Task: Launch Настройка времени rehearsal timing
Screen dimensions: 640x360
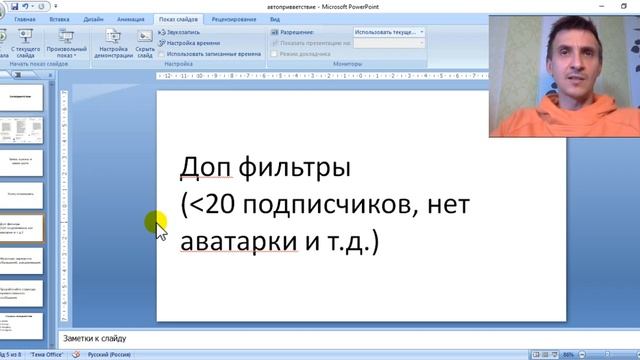Action: [x=189, y=43]
